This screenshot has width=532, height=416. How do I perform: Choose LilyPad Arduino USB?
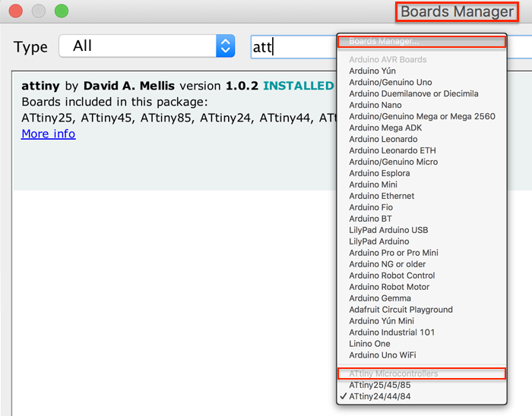pos(422,230)
